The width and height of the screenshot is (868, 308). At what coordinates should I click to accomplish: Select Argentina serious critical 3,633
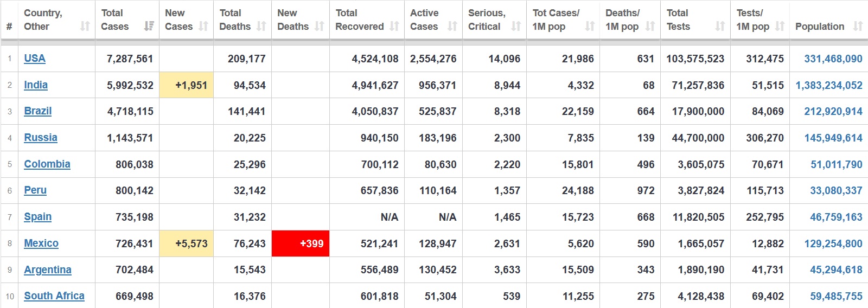point(507,270)
